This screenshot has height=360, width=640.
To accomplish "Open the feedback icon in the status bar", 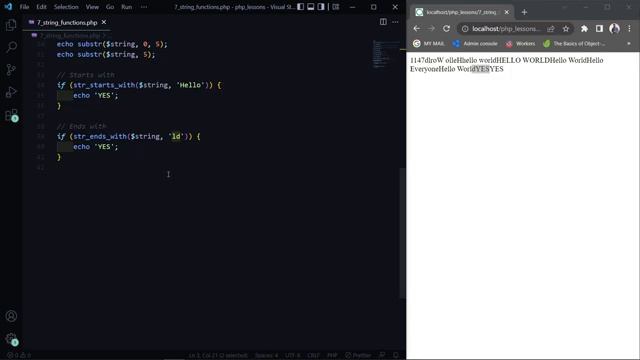I will (382, 355).
